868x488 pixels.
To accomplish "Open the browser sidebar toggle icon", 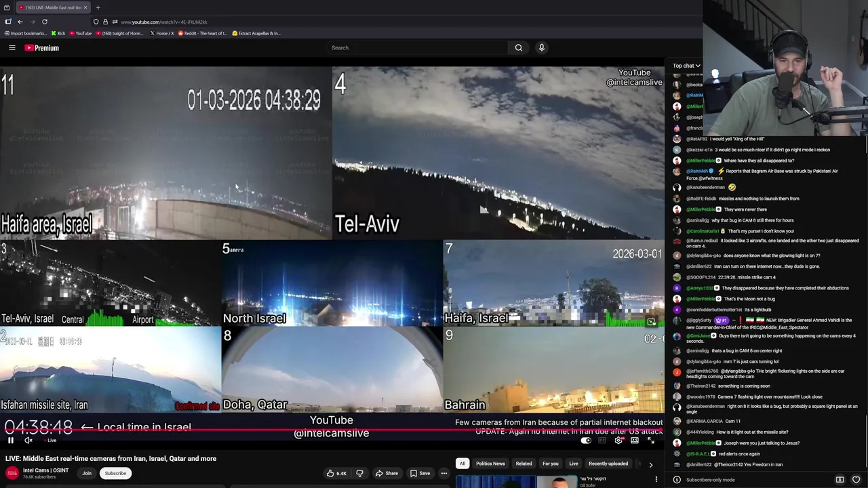I will pos(8,22).
